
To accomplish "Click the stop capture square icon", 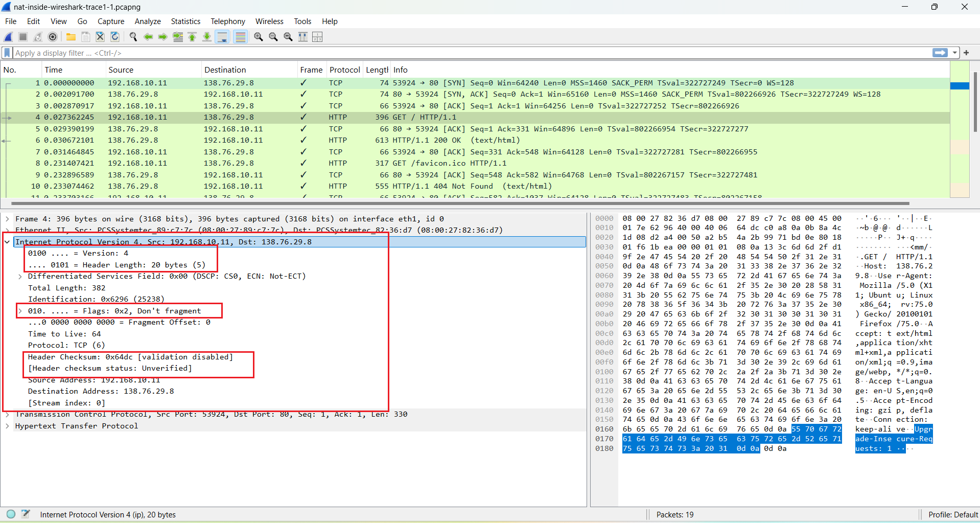I will point(23,37).
